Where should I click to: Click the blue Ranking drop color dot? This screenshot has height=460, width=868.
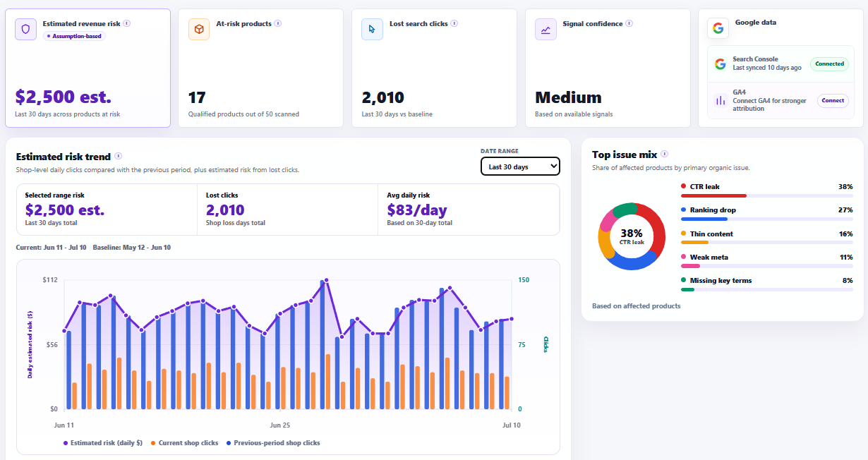point(683,210)
